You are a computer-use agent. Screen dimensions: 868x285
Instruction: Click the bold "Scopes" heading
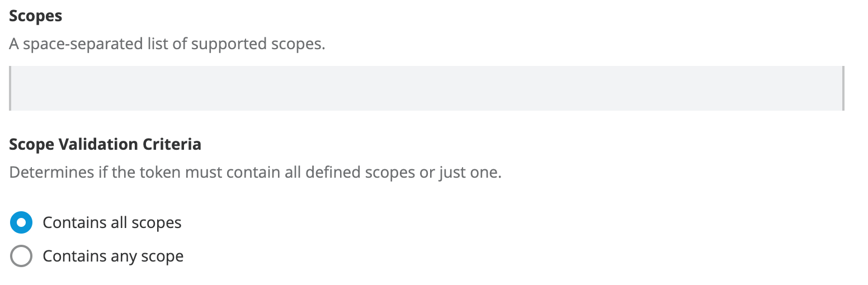(36, 16)
